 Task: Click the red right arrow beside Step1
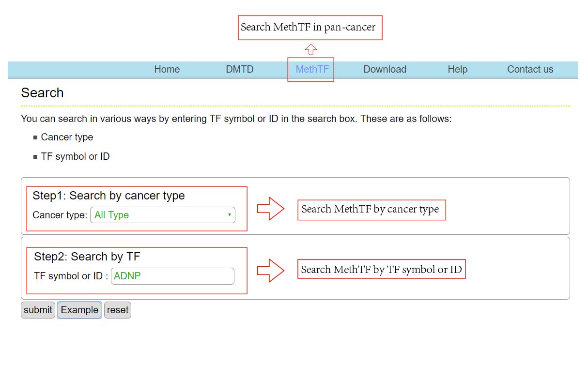pos(270,209)
